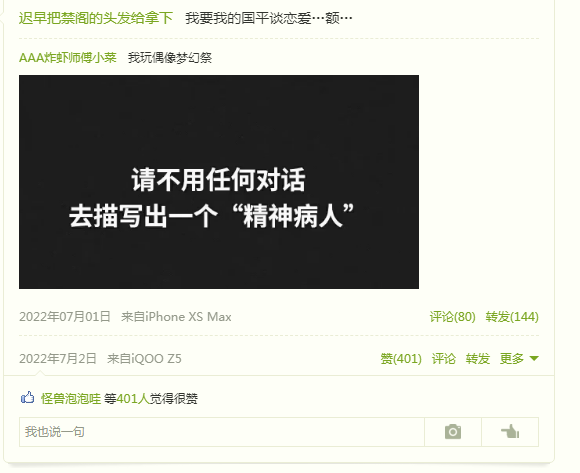Click source 来自iQOO Z5
The image size is (580, 473).
click(x=144, y=358)
